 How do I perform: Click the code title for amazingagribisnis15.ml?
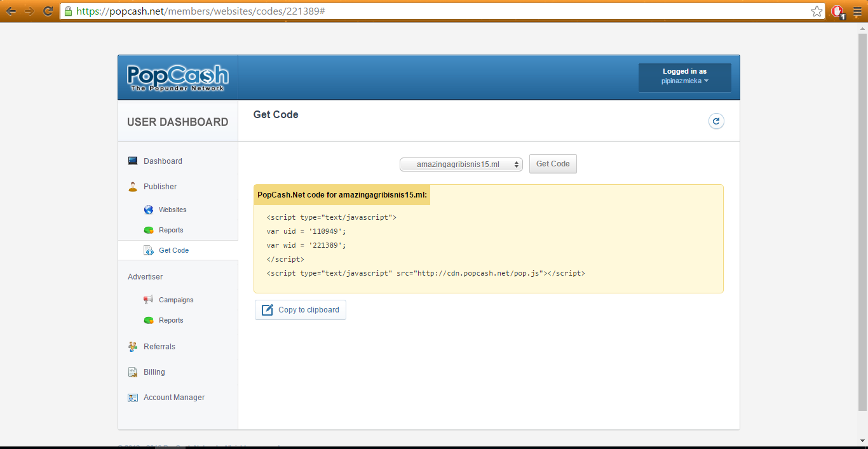coord(342,195)
